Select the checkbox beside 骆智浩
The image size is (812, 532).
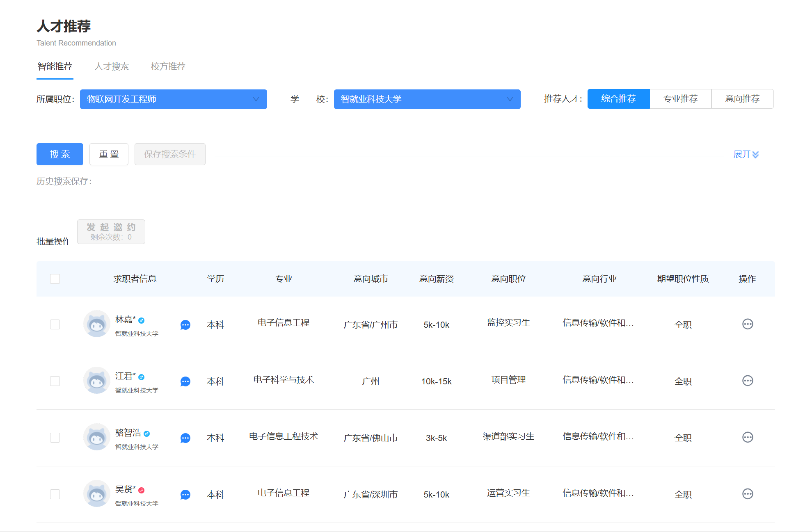point(55,438)
